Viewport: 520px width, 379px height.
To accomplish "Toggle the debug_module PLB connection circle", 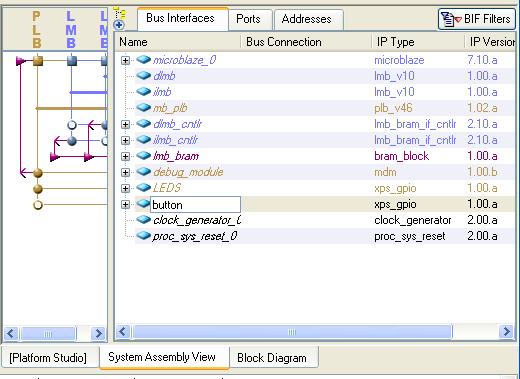I will tap(38, 173).
